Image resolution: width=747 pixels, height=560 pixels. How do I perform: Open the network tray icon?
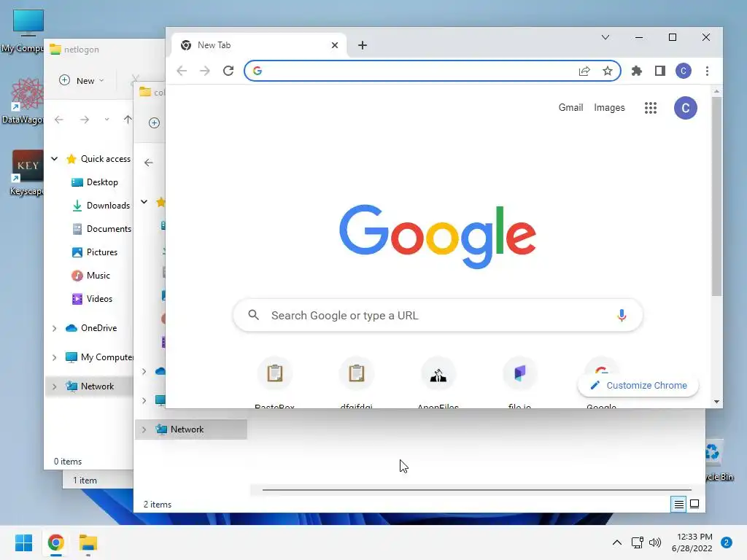tap(637, 542)
